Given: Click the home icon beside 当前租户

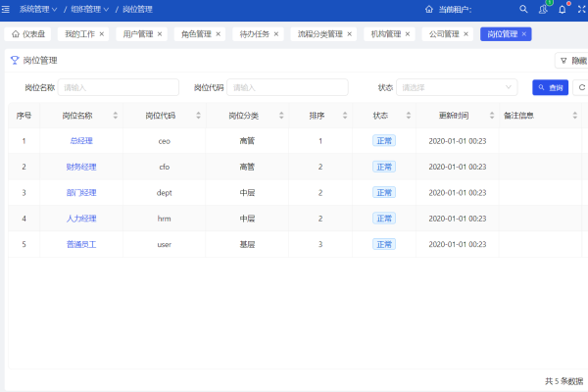Looking at the screenshot, I should click(x=429, y=10).
